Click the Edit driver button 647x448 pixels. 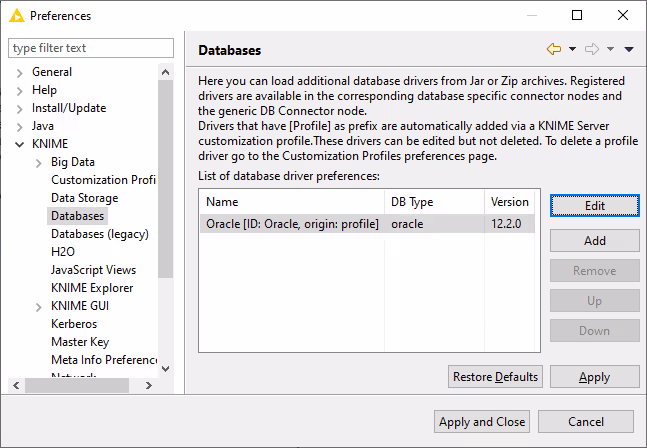click(594, 204)
